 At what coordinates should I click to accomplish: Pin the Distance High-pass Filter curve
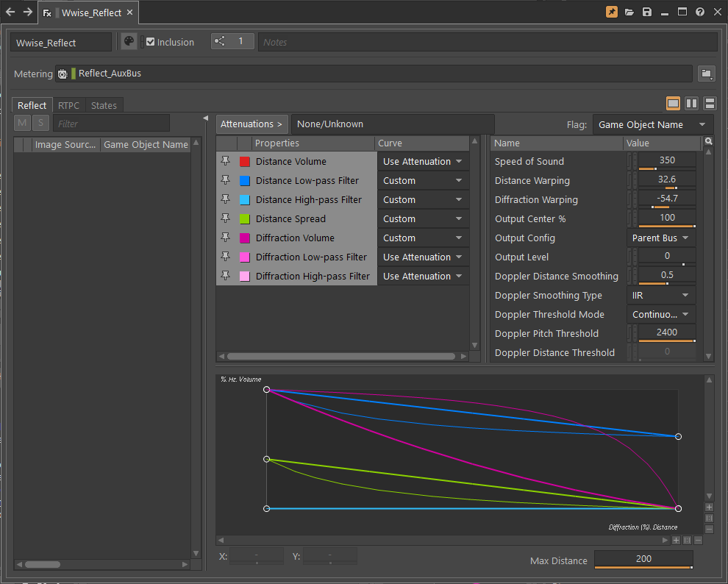click(x=225, y=199)
